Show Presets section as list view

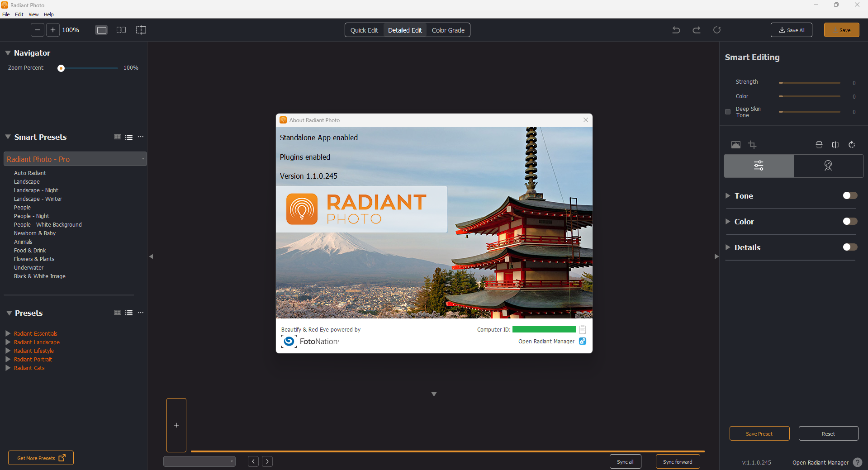point(129,313)
